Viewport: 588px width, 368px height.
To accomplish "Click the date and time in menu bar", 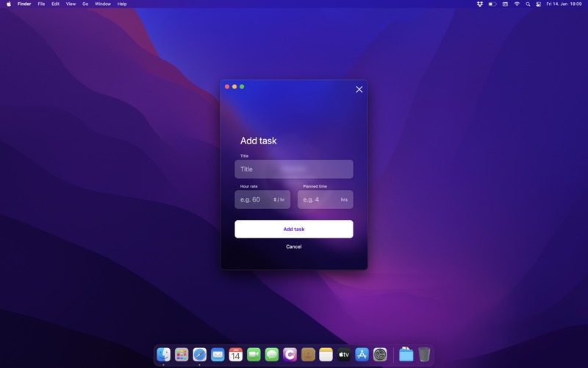I will [564, 4].
